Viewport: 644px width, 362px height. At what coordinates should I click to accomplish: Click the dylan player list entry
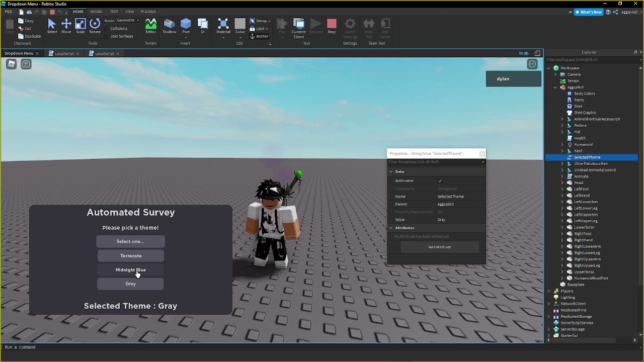(x=514, y=79)
